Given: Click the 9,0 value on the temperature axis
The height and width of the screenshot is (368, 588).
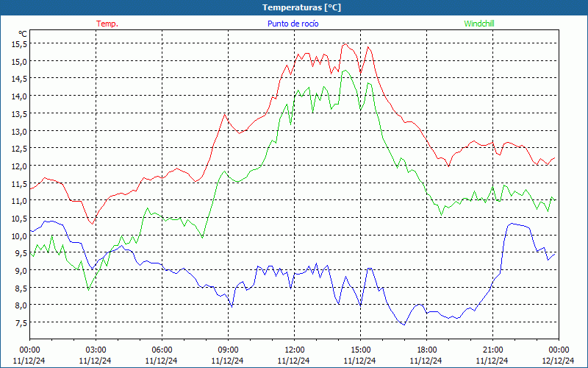Looking at the screenshot, I should [21, 270].
